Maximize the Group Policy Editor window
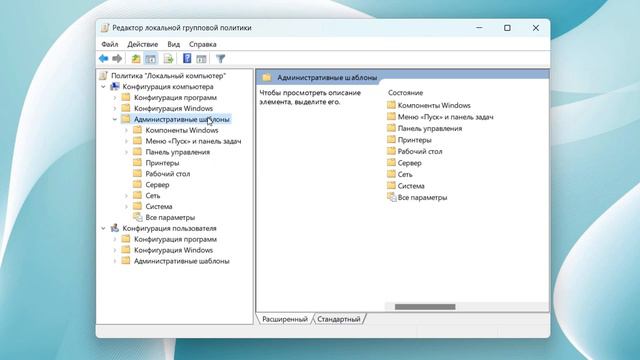 507,28
